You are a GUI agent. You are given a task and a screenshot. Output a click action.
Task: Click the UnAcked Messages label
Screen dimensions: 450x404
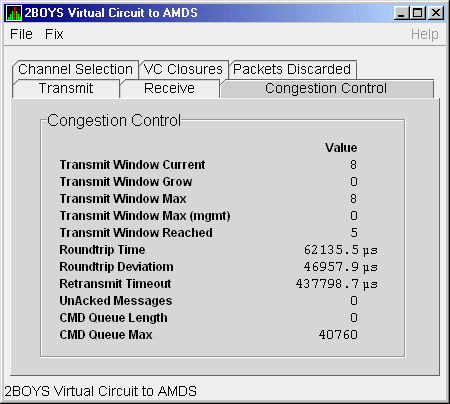pos(116,301)
